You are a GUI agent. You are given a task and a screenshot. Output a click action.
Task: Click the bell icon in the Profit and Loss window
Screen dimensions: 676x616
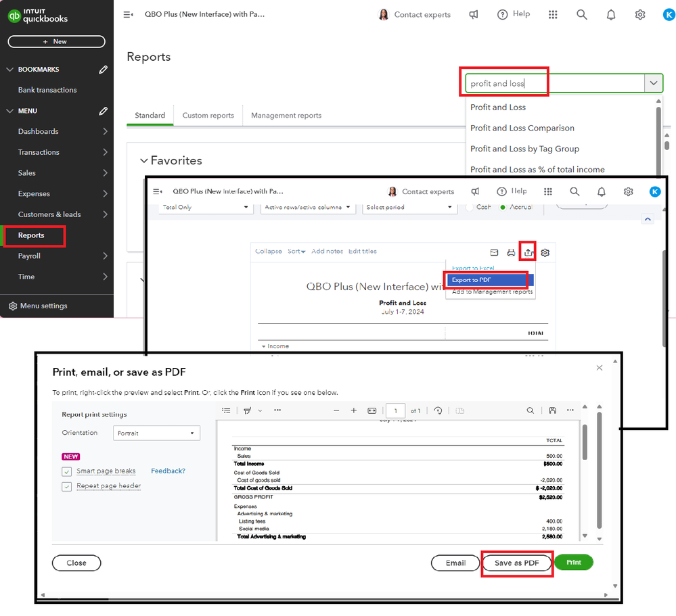pyautogui.click(x=602, y=191)
